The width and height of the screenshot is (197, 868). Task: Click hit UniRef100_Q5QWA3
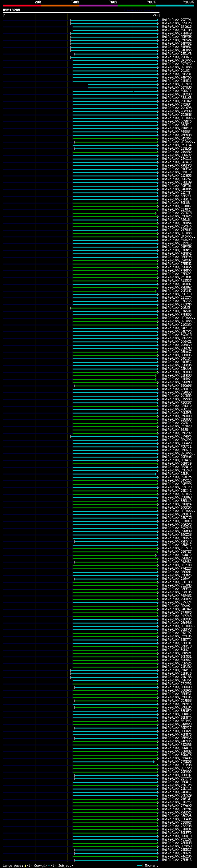176,497
